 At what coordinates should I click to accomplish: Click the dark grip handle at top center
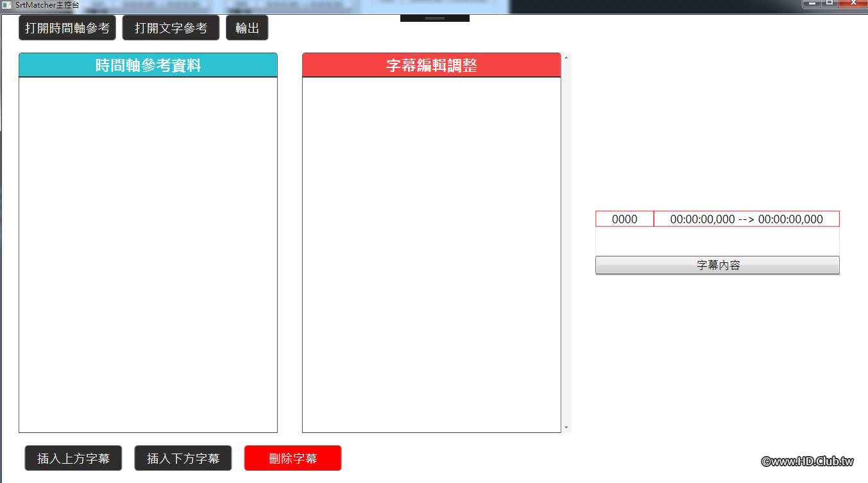(435, 18)
